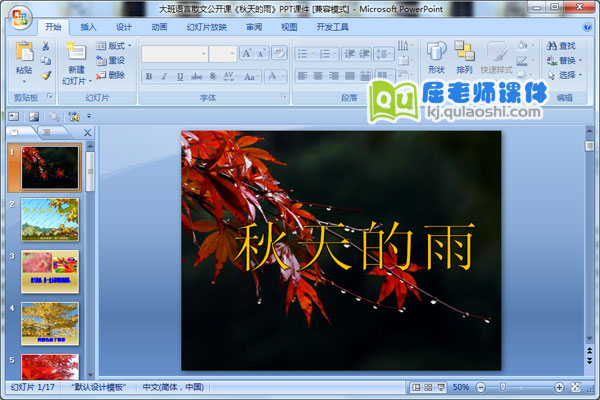
Task: Increase list indent level
Action: click(364, 54)
